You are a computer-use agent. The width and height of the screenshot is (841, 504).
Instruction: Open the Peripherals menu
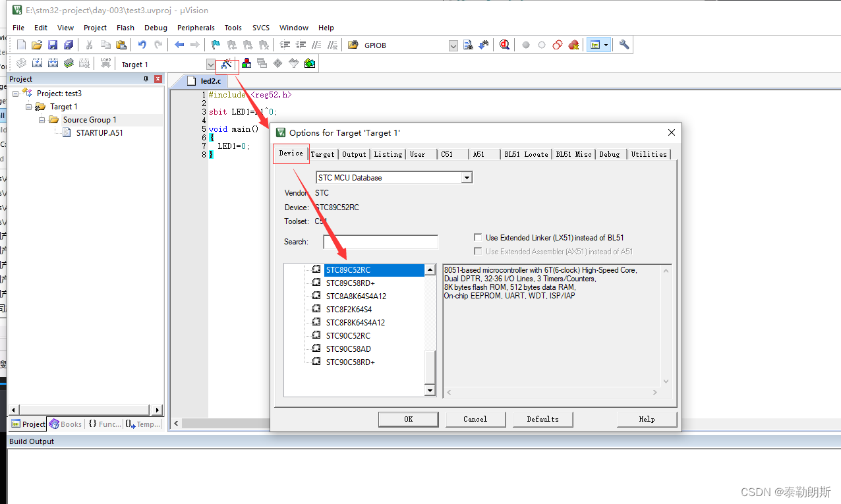(x=196, y=28)
